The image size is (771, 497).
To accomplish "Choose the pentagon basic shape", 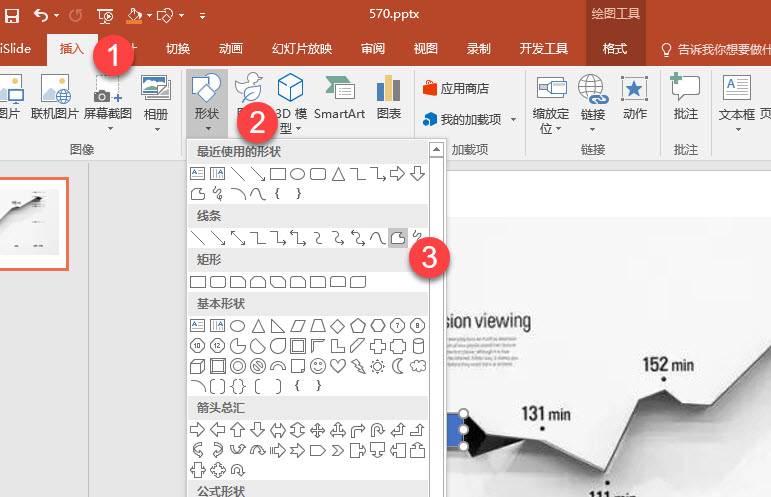I will pos(358,325).
